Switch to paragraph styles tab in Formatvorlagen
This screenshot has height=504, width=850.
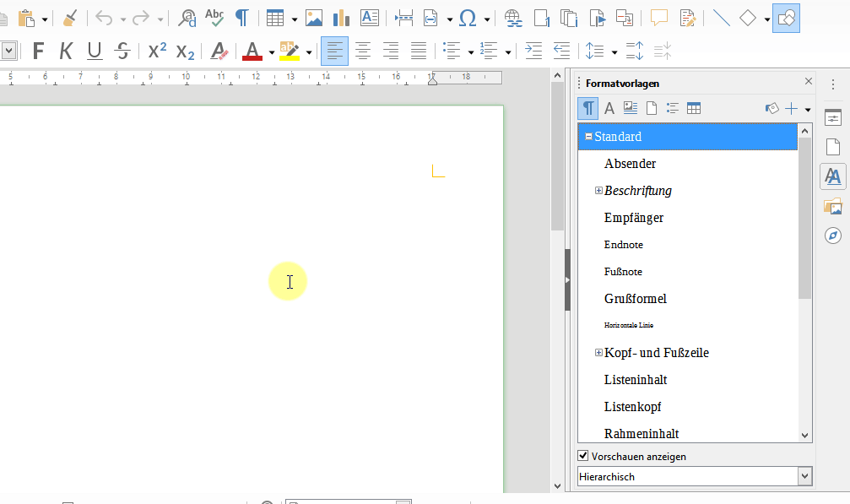588,108
